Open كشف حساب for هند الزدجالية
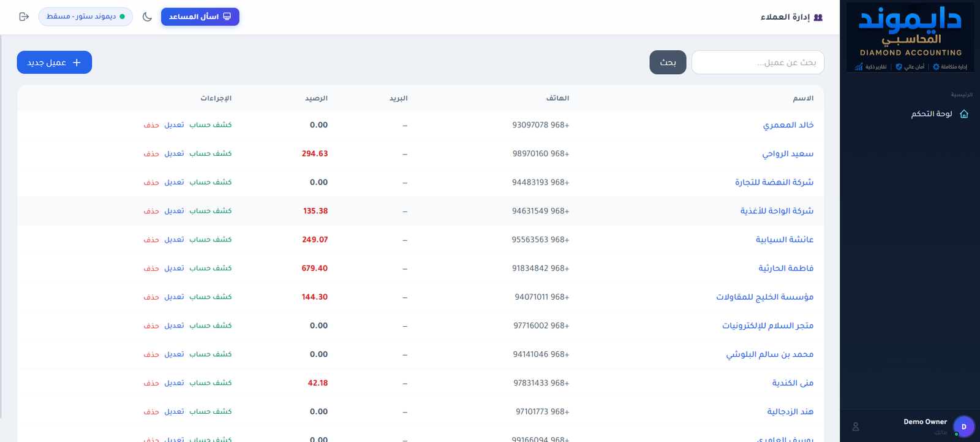 [x=211, y=412]
